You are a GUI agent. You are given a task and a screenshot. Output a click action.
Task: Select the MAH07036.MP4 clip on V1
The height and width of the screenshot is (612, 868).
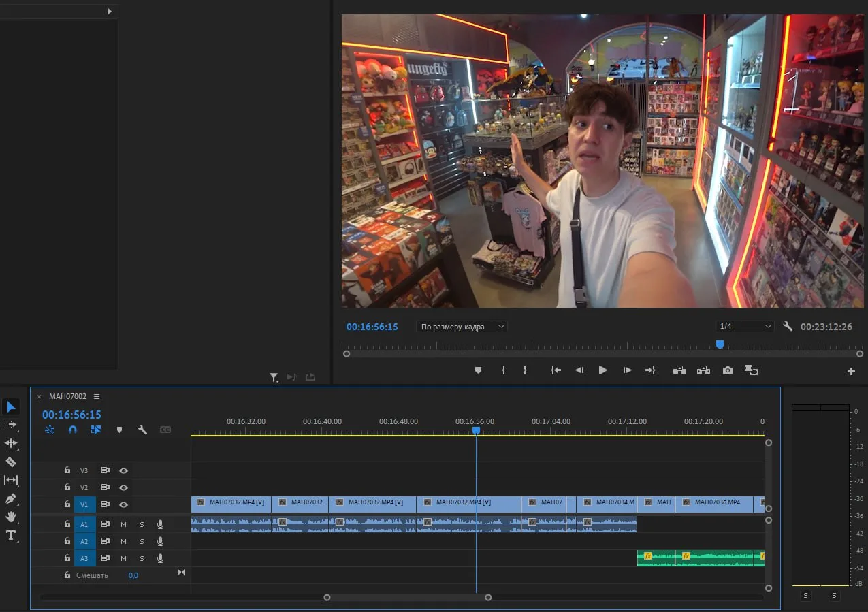714,504
